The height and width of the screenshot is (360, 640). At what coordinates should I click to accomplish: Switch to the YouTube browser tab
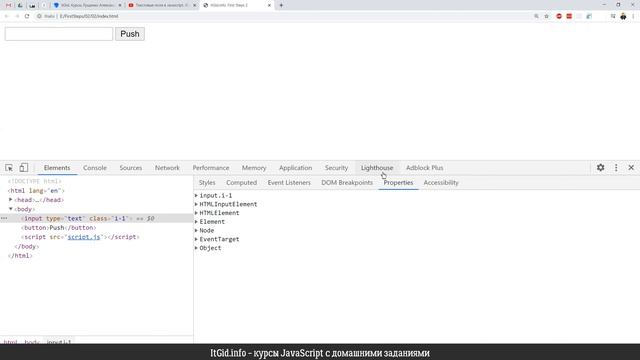click(162, 5)
